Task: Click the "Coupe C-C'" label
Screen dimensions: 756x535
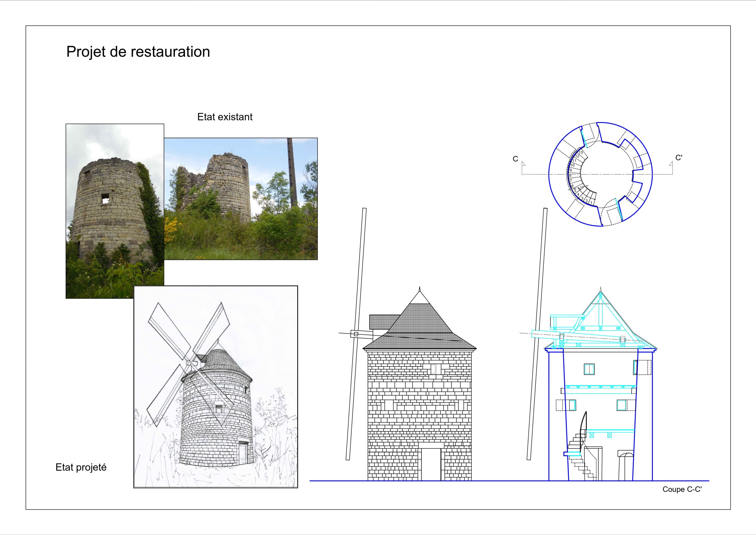Action: [682, 489]
